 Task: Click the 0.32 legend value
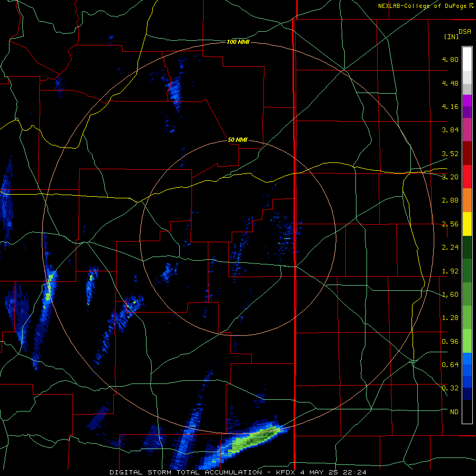point(450,388)
